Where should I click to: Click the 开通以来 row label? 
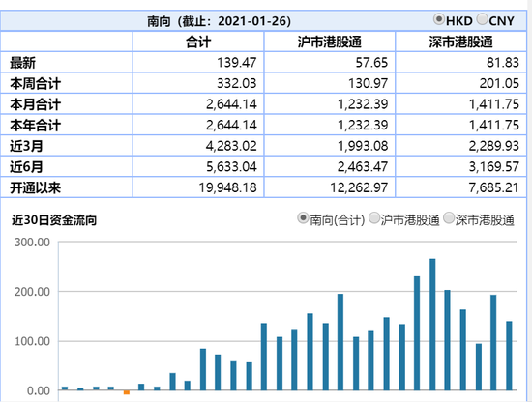pos(35,187)
